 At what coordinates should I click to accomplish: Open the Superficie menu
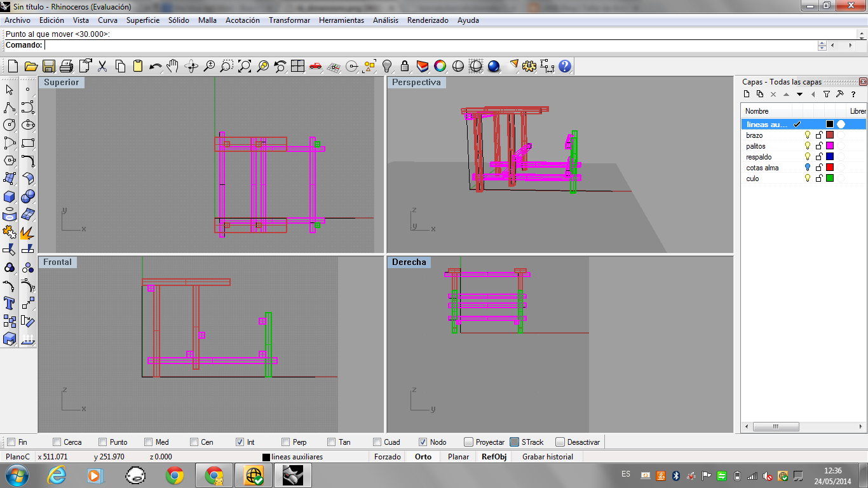pos(143,20)
